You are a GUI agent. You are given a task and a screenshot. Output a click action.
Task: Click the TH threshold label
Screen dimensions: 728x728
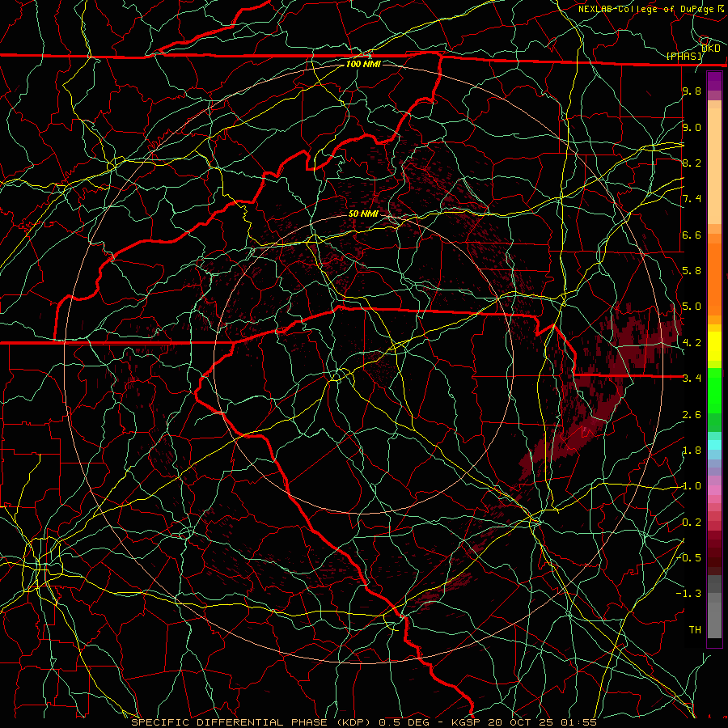coord(695,629)
